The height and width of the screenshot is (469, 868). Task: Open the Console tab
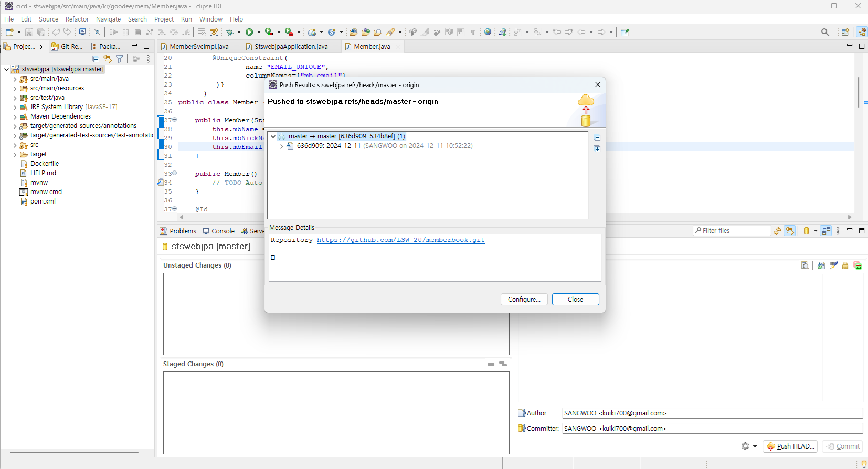(x=218, y=231)
